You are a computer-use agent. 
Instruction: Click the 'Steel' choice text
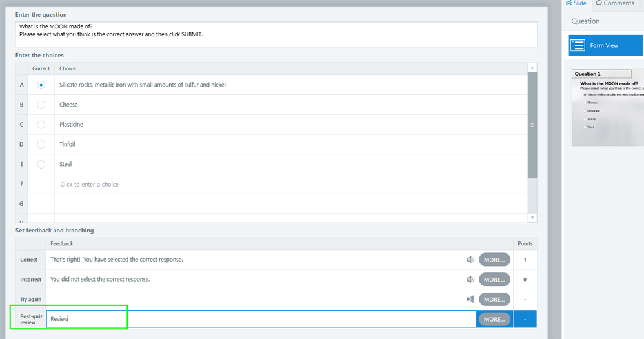[x=65, y=164]
